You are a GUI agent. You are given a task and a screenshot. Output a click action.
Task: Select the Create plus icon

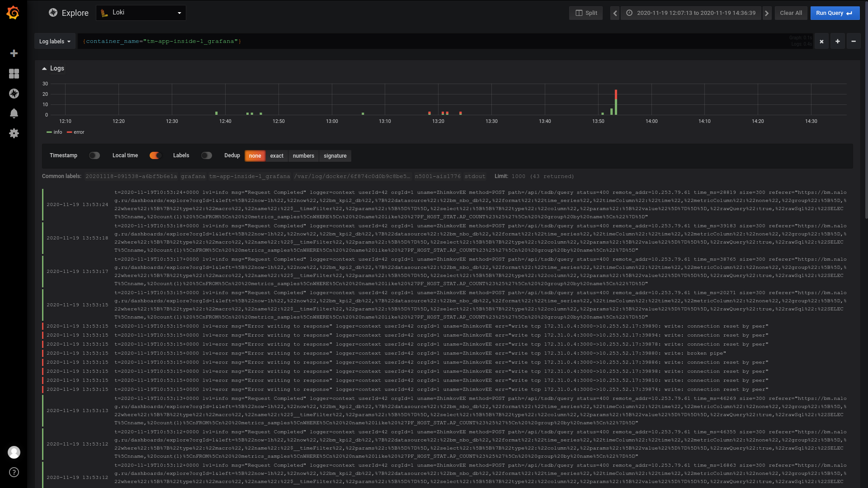pyautogui.click(x=14, y=53)
